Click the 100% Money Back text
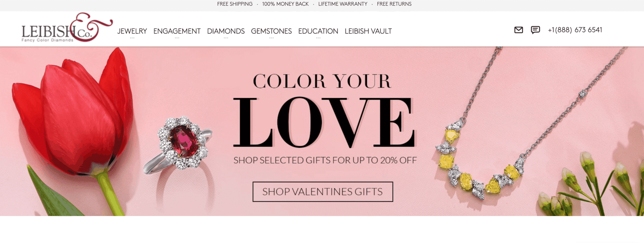This screenshot has height=243, width=644. 286,4
